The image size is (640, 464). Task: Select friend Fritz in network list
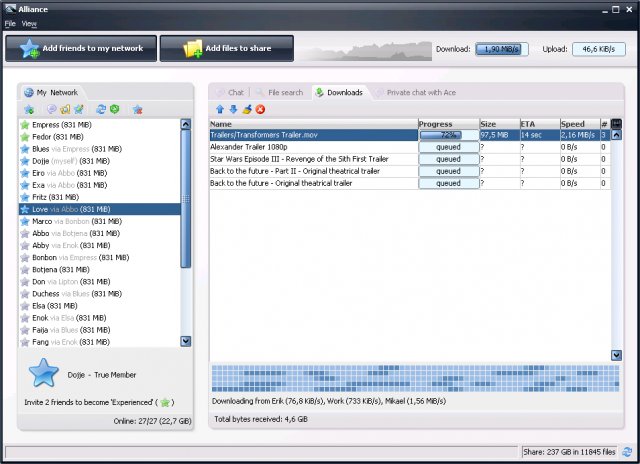[x=100, y=197]
